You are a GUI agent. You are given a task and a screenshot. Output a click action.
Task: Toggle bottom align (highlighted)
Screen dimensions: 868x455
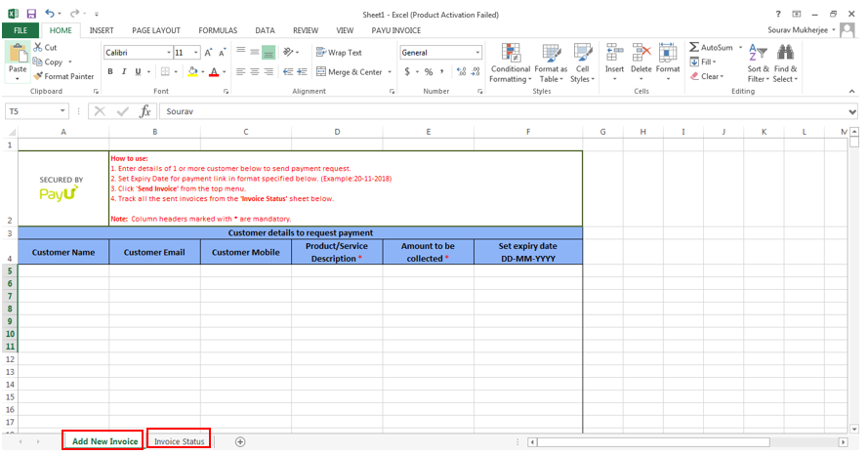pos(269,52)
